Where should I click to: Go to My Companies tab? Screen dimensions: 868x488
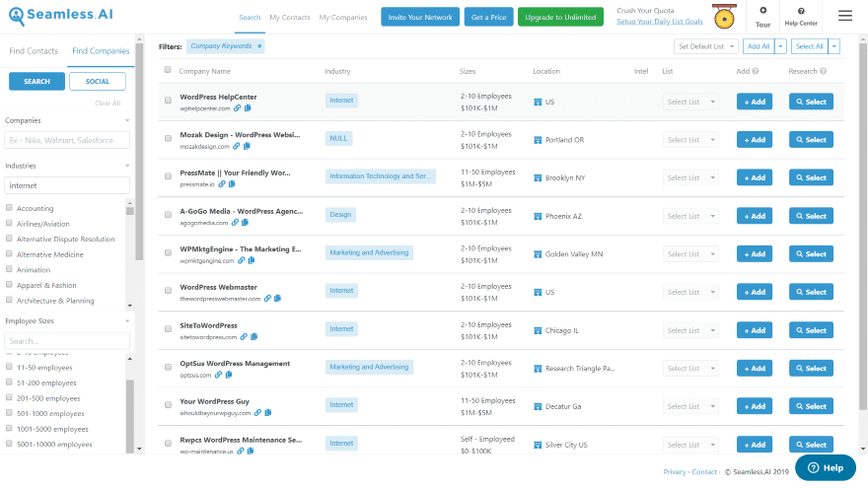[343, 17]
